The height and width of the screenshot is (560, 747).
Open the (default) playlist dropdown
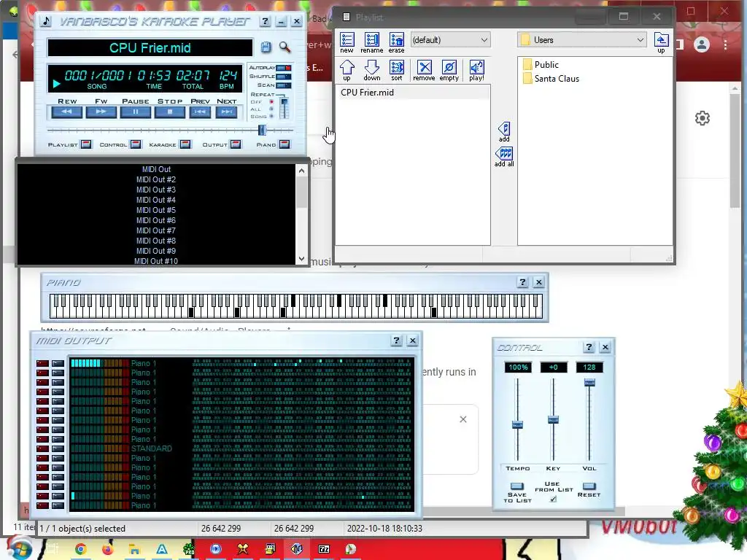coord(450,40)
